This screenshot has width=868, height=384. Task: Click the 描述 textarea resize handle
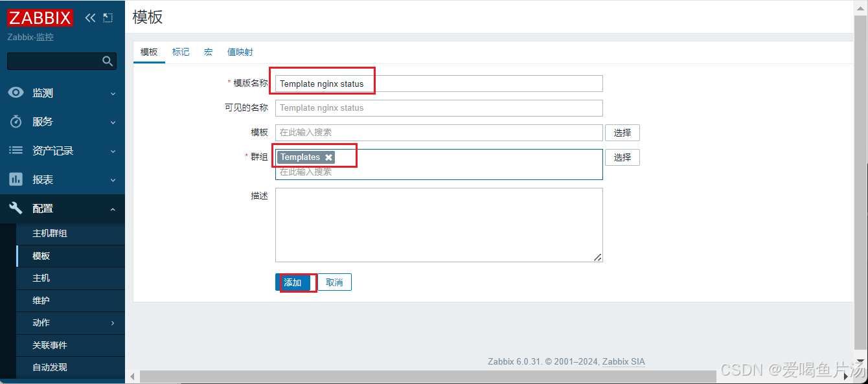point(598,257)
